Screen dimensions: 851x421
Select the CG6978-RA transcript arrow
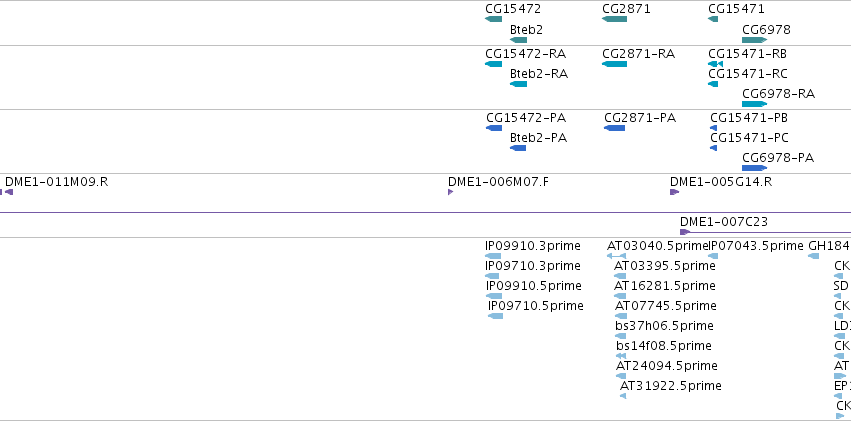point(754,104)
